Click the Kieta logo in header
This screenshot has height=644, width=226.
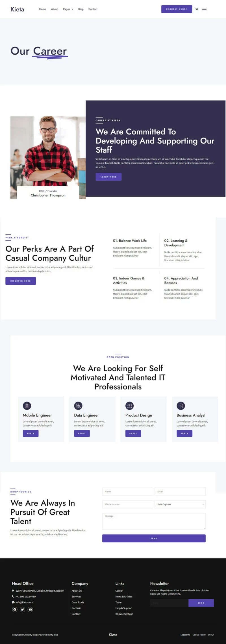click(17, 9)
